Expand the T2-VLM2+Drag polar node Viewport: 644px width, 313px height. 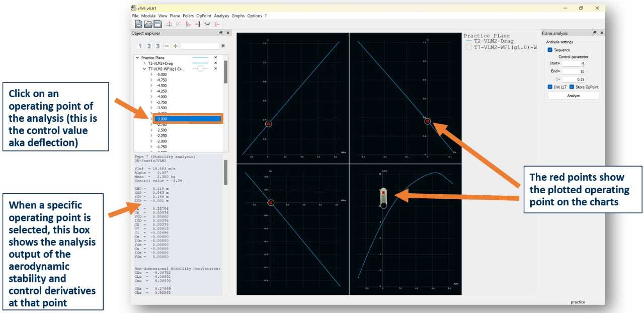144,63
